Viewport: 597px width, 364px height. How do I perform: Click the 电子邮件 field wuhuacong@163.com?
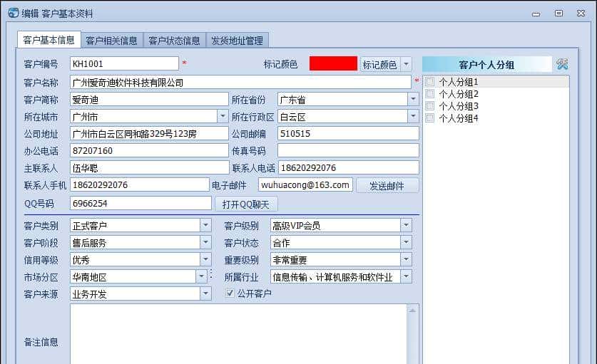pyautogui.click(x=306, y=185)
